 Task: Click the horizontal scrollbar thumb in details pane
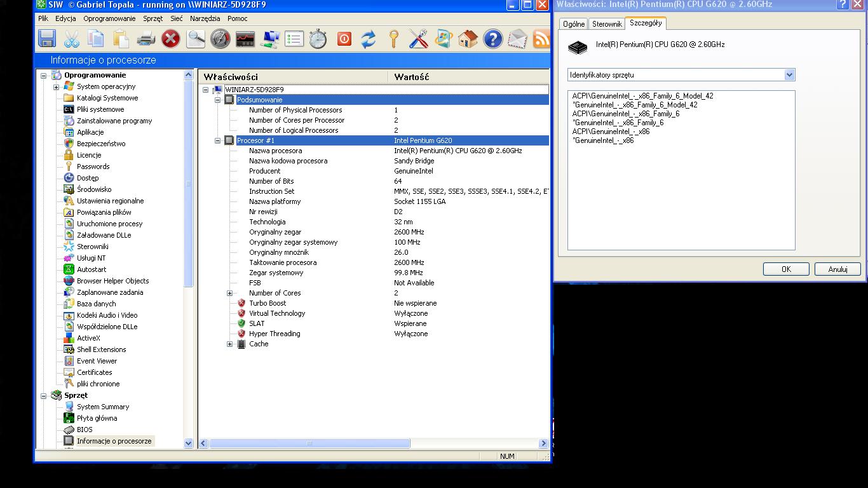(x=309, y=444)
